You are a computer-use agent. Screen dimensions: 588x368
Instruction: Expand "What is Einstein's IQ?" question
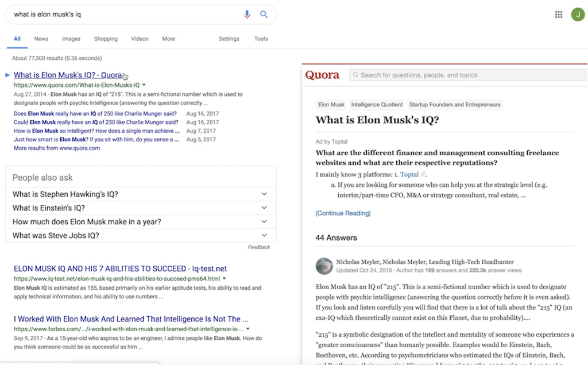click(x=264, y=208)
